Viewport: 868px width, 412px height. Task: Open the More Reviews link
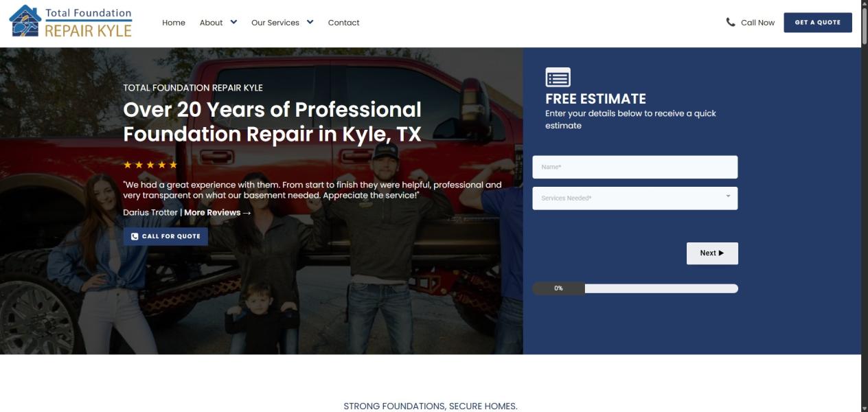(218, 212)
